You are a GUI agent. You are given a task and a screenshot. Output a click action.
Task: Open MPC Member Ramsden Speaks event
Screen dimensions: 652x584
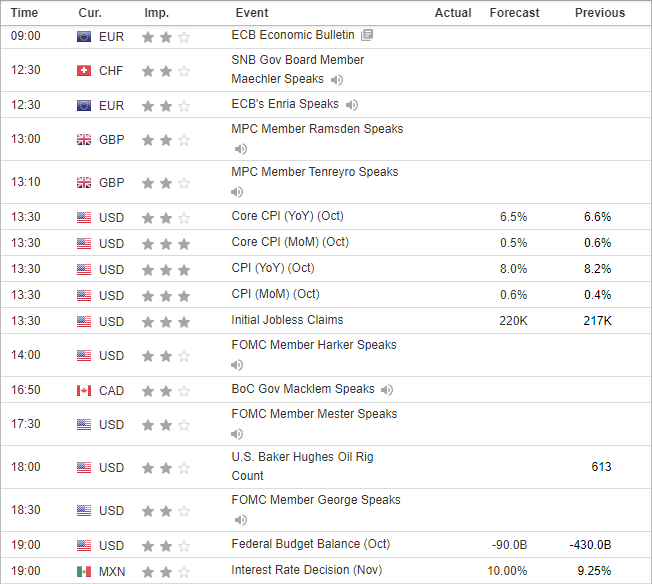(x=317, y=129)
